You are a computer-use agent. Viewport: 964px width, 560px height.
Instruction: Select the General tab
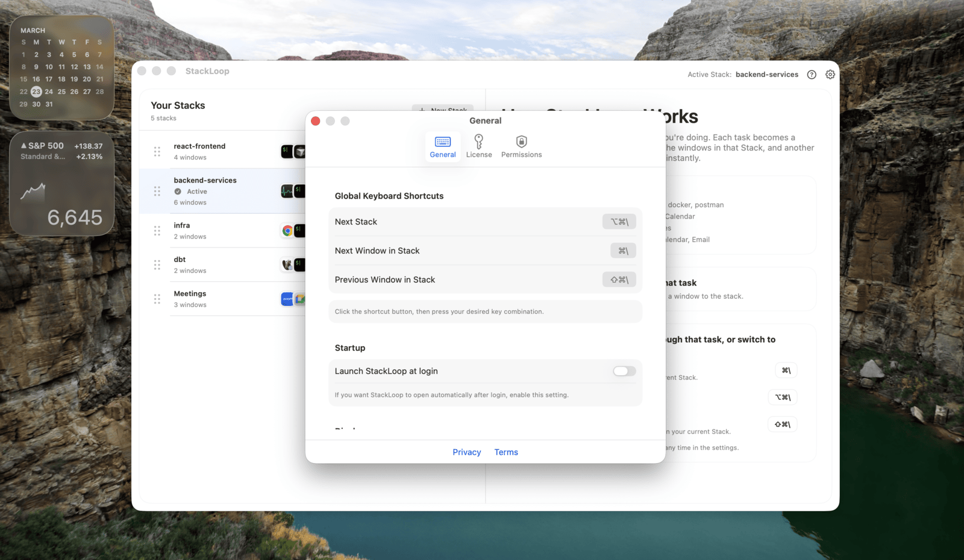(x=443, y=146)
